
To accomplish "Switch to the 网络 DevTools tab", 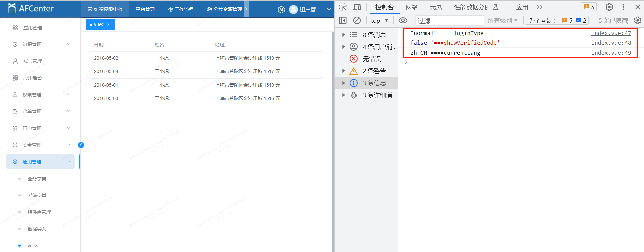I will (x=411, y=7).
